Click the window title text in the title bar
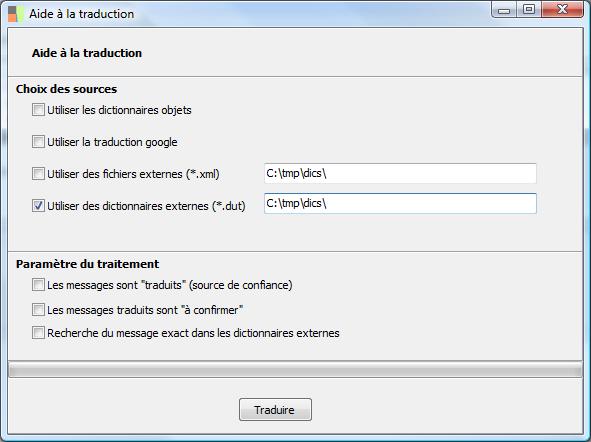Screen dimensions: 591x442 tap(82, 14)
